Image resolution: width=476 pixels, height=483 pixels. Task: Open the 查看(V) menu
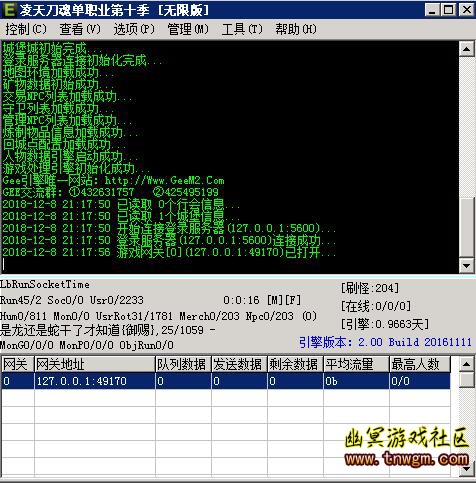(80, 29)
